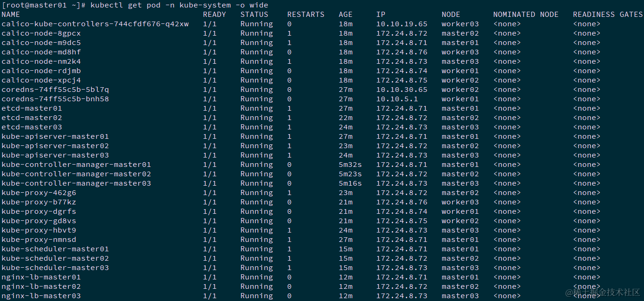Click pod name kube-controller-manager-master03
Screen dimensions: 644x301
pyautogui.click(x=76, y=183)
